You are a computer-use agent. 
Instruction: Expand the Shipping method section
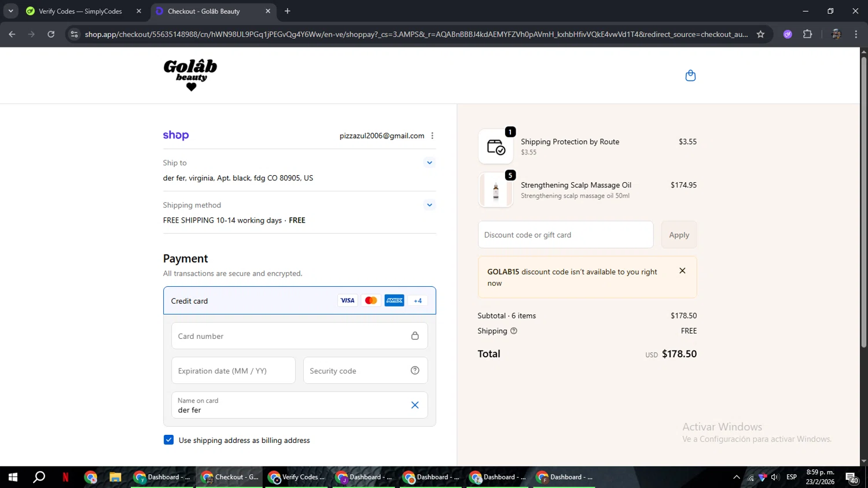(429, 205)
